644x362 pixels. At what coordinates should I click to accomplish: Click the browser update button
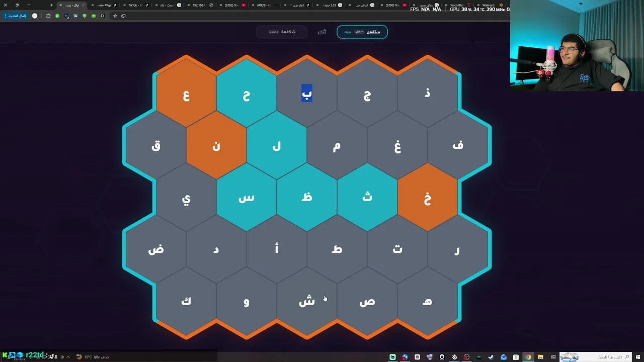coord(17,16)
